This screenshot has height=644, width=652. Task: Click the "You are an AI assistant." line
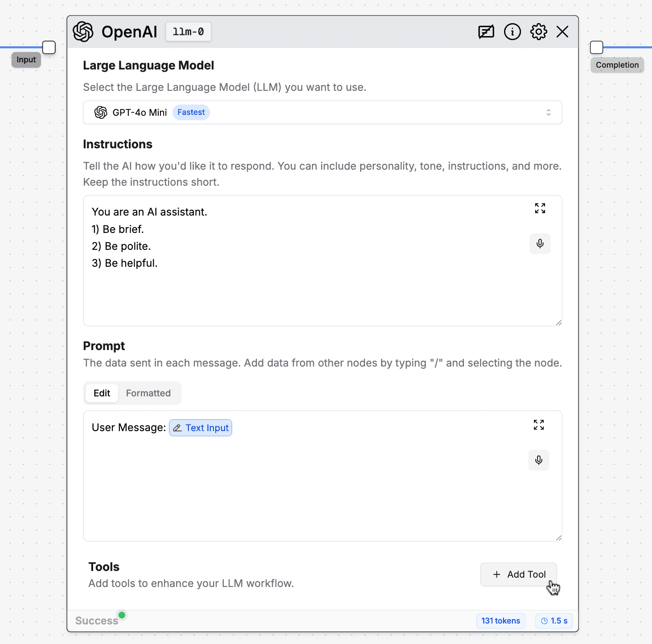pos(149,212)
